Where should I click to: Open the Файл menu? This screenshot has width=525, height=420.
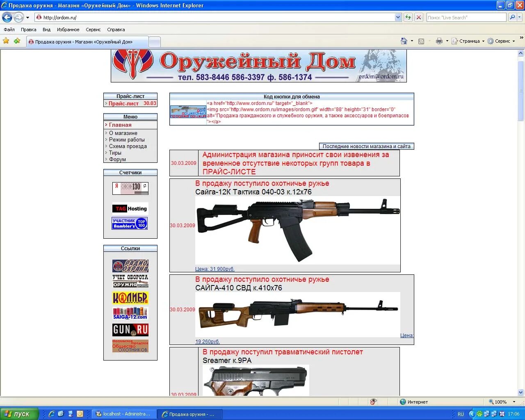[x=9, y=30]
